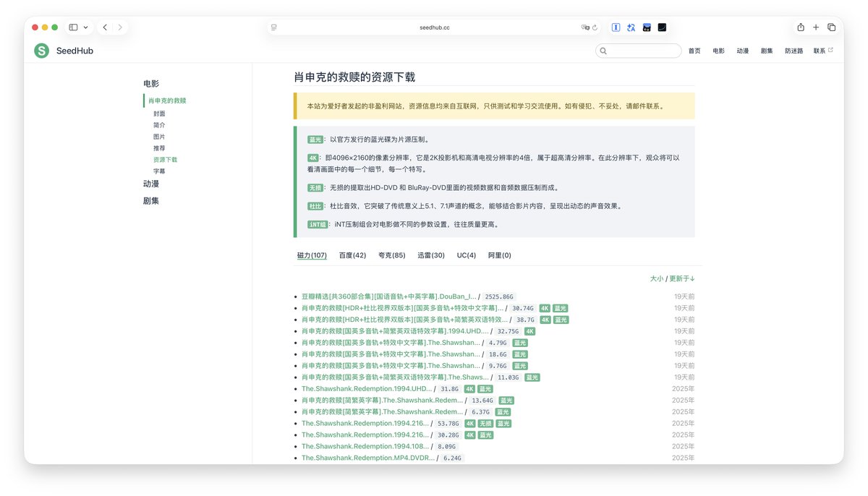Select 电影 in the left sidebar
The width and height of the screenshot is (868, 496).
tap(151, 84)
